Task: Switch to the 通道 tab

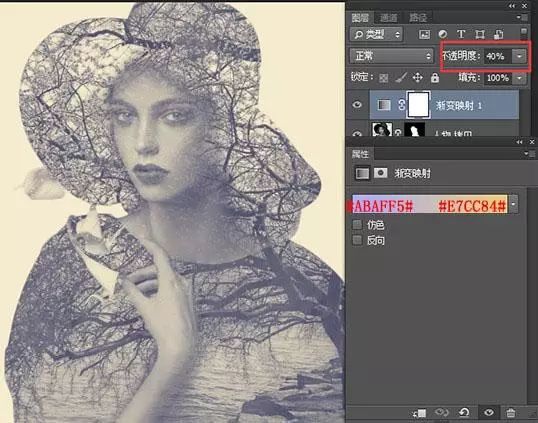Action: click(388, 17)
